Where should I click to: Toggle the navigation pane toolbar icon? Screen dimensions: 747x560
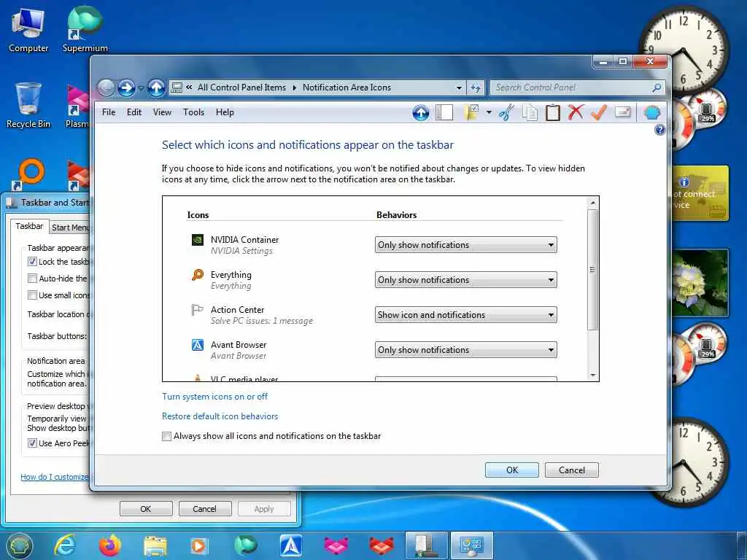444,113
